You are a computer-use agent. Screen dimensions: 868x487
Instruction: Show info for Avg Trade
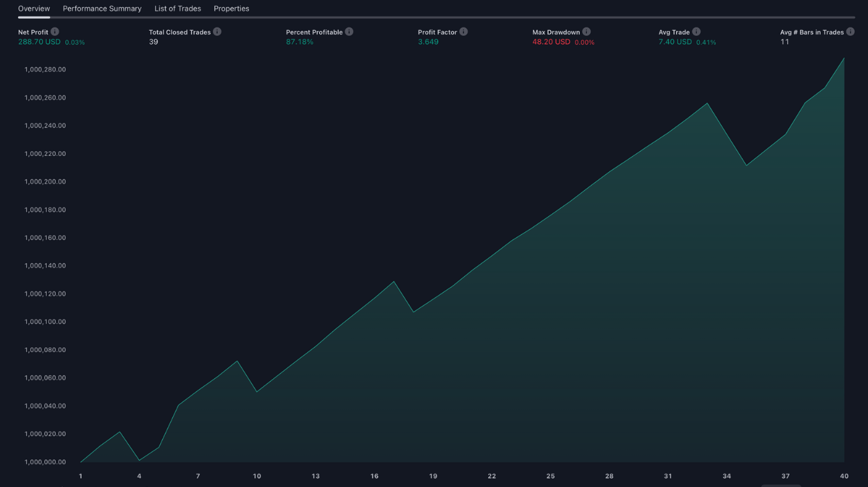(696, 31)
